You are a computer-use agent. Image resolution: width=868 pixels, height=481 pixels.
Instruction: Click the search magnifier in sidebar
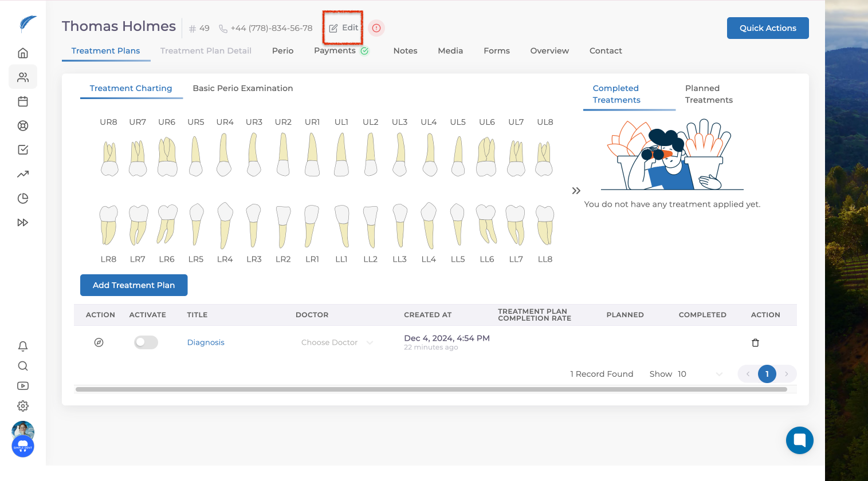23,366
